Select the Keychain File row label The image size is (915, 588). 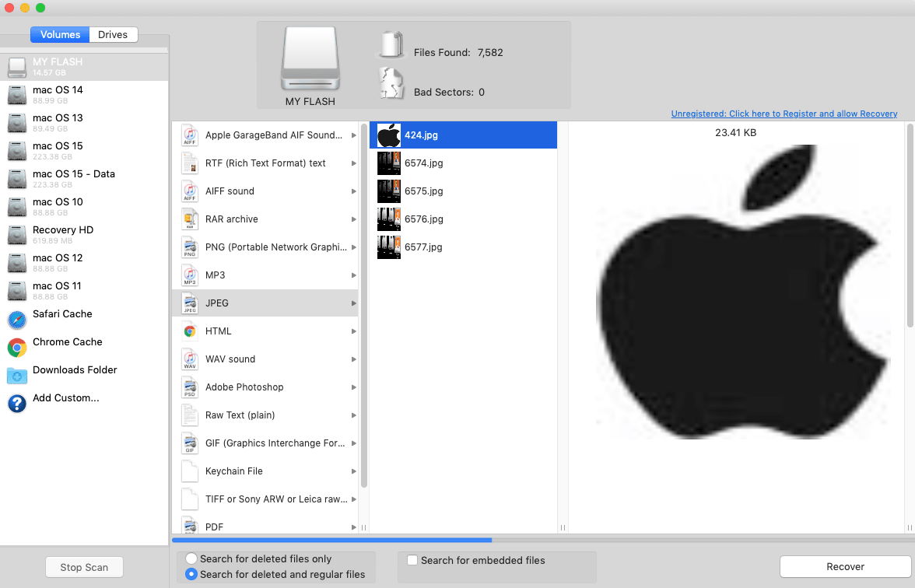pos(234,471)
